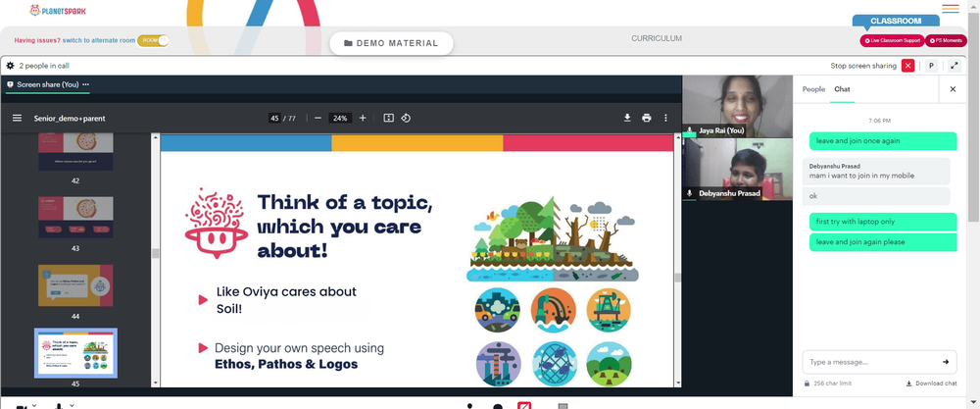The width and height of the screenshot is (980, 409).
Task: Print the PDF document
Action: click(646, 119)
